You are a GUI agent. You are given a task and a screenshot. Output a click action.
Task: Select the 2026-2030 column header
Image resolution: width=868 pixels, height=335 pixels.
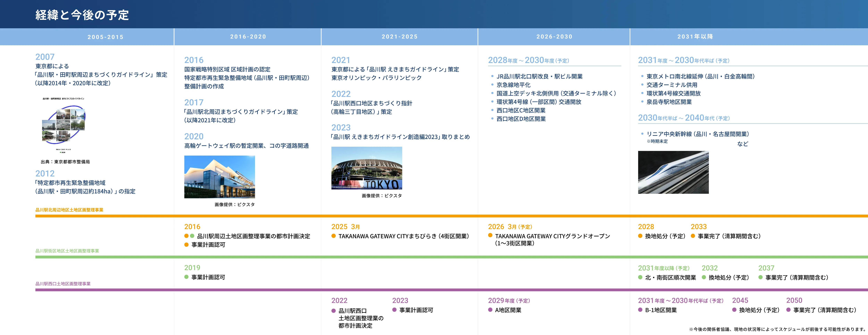point(554,37)
